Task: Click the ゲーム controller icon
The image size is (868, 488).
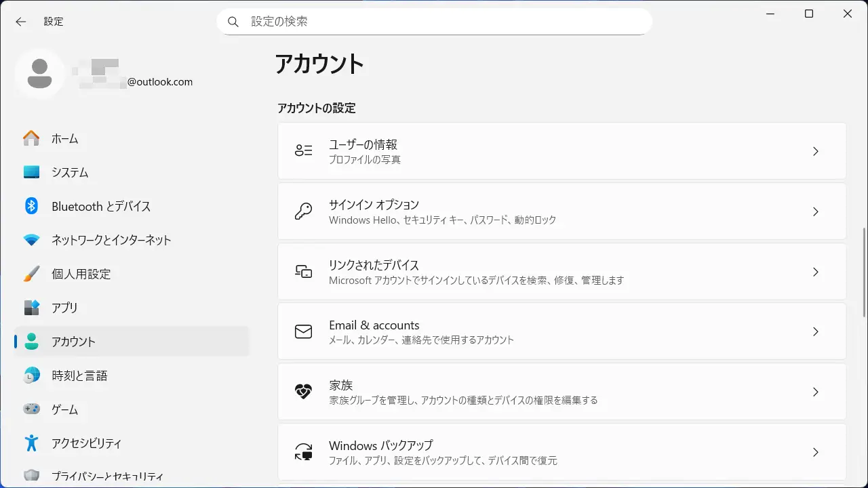Action: click(31, 409)
